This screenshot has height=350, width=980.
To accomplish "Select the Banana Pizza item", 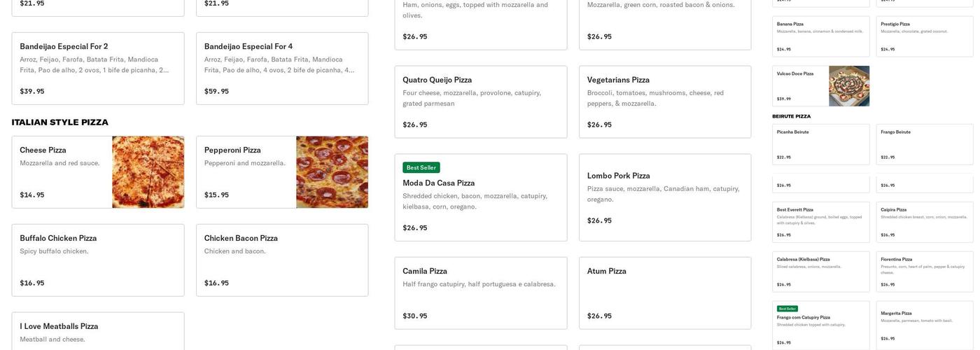I will [x=820, y=36].
